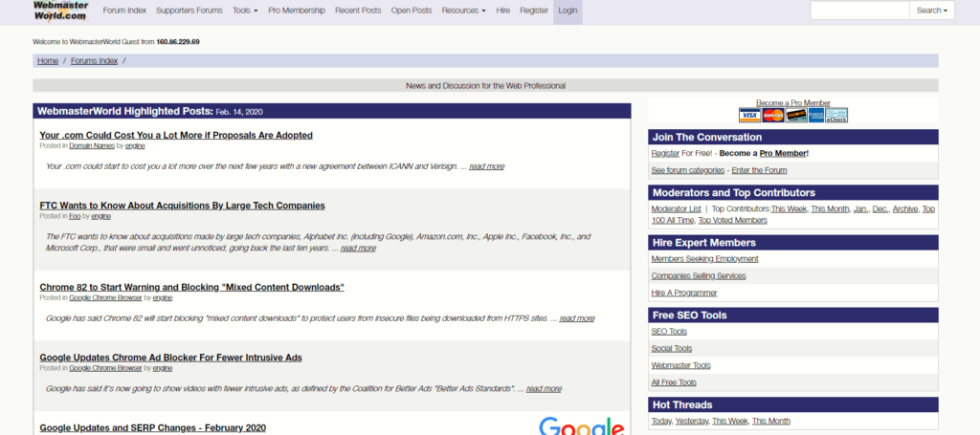The width and height of the screenshot is (980, 435).
Task: Click Register in the navbar
Action: pos(534,11)
